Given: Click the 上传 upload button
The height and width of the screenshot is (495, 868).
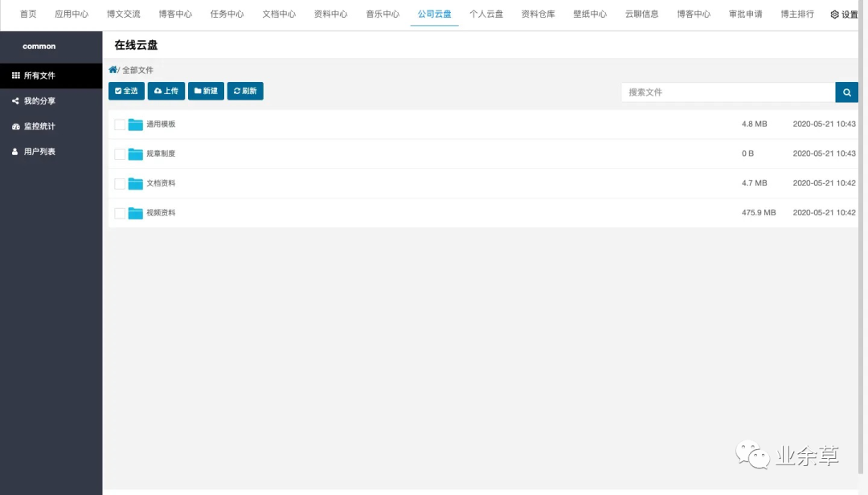Looking at the screenshot, I should [166, 91].
